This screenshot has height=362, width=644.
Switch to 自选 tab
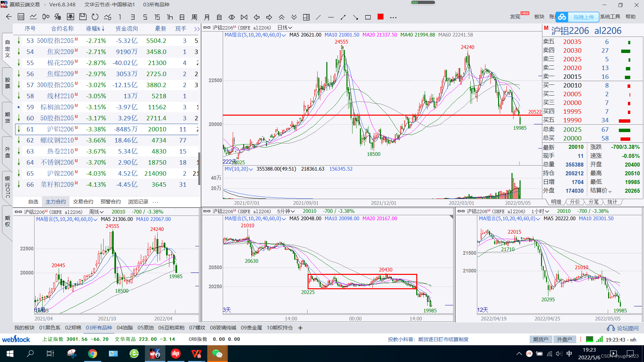pyautogui.click(x=33, y=201)
